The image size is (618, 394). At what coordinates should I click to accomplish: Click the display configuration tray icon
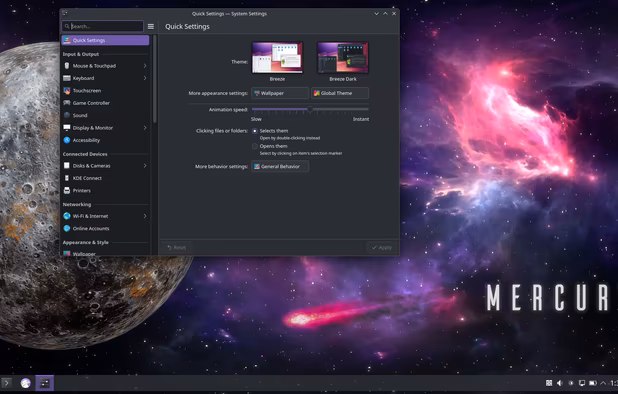click(x=582, y=383)
